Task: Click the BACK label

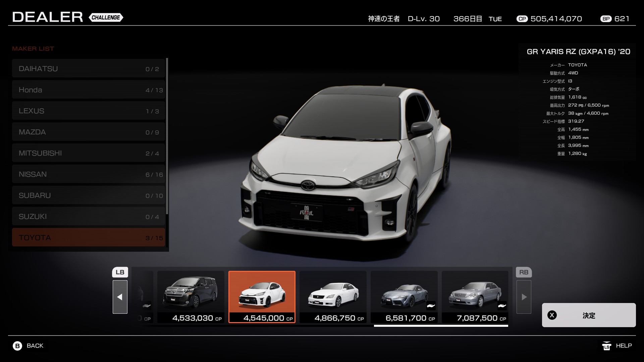Action: coord(35,346)
